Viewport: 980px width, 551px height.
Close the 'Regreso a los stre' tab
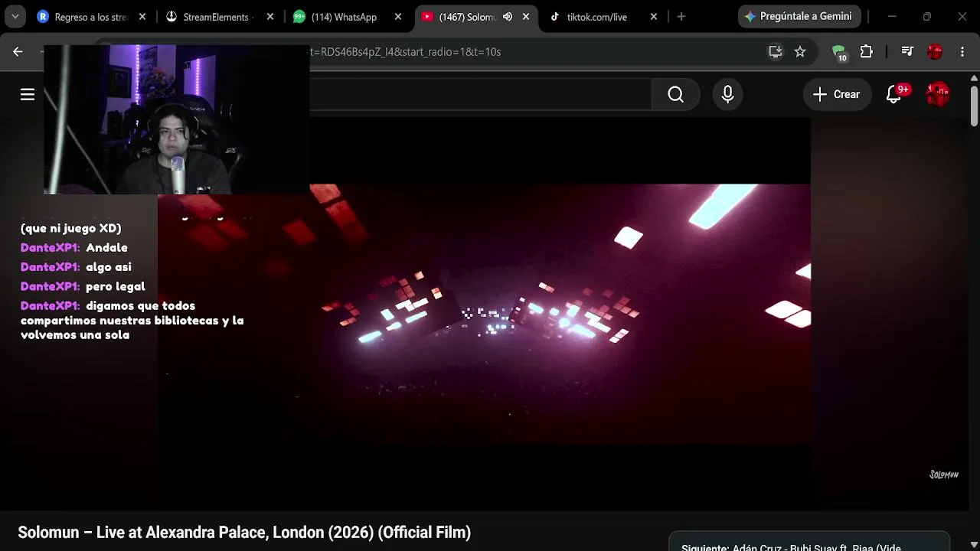pyautogui.click(x=142, y=17)
